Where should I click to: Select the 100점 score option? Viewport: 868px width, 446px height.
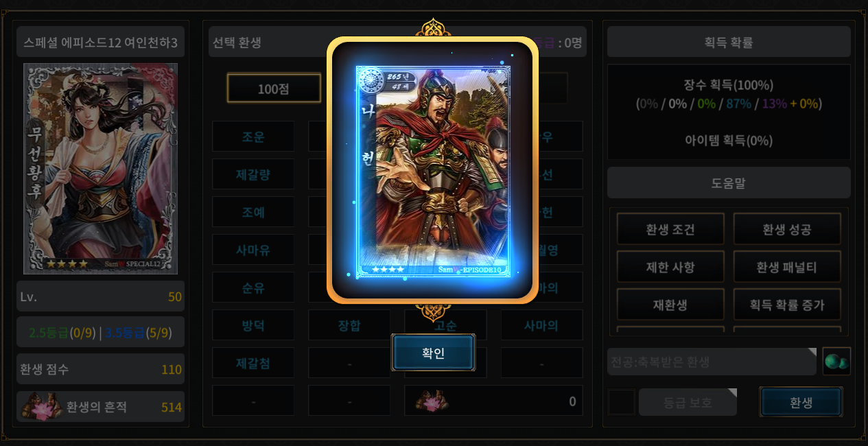point(274,89)
